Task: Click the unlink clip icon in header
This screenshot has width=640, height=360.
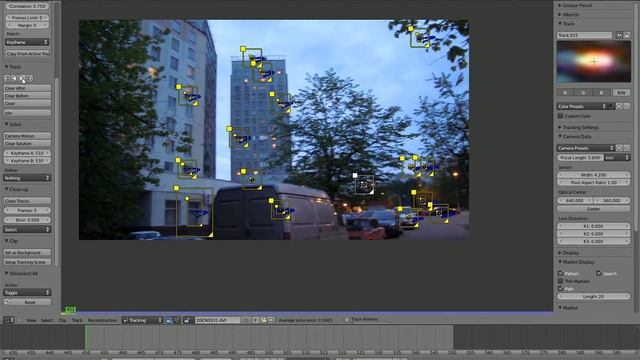Action: tap(271, 320)
